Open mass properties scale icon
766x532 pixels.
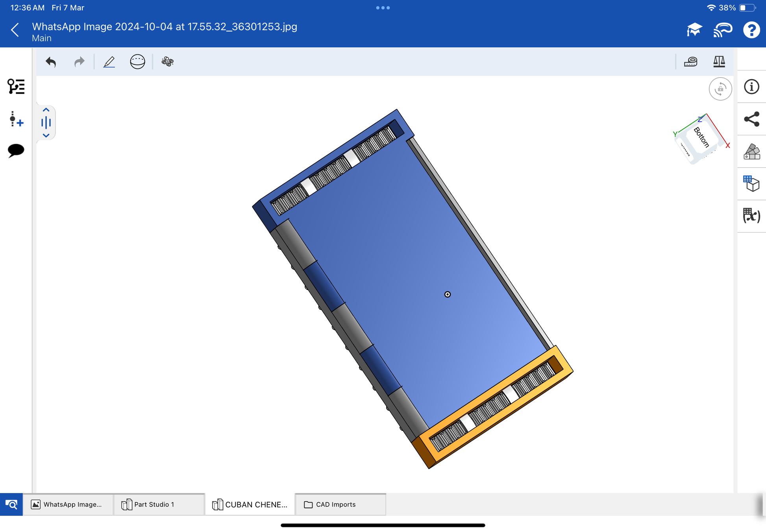coord(719,62)
